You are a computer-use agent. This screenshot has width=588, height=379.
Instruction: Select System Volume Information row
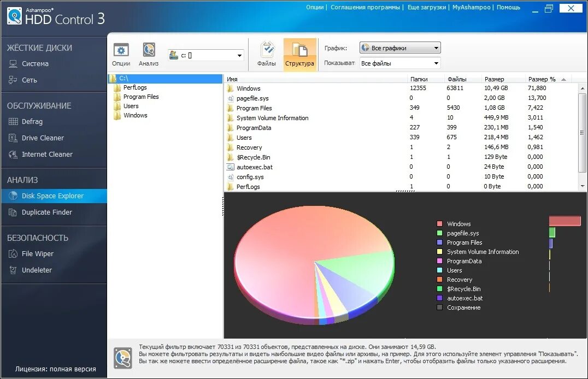tap(401, 118)
